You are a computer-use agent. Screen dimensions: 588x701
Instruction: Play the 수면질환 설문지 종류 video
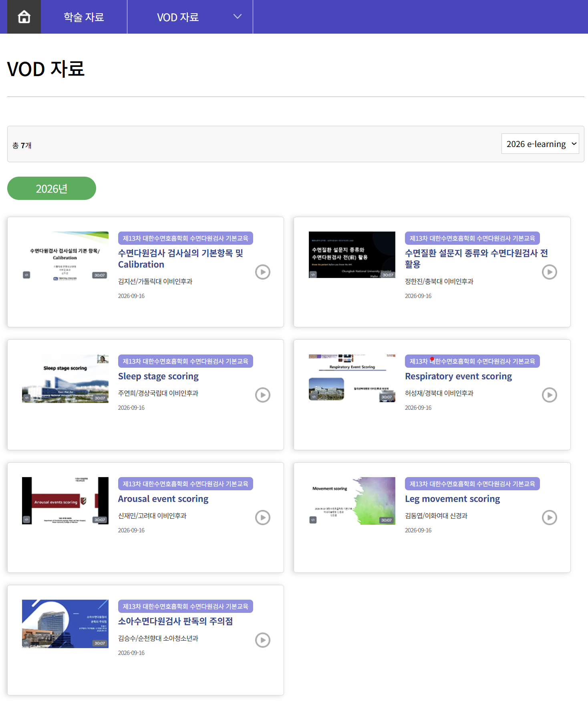pos(550,272)
